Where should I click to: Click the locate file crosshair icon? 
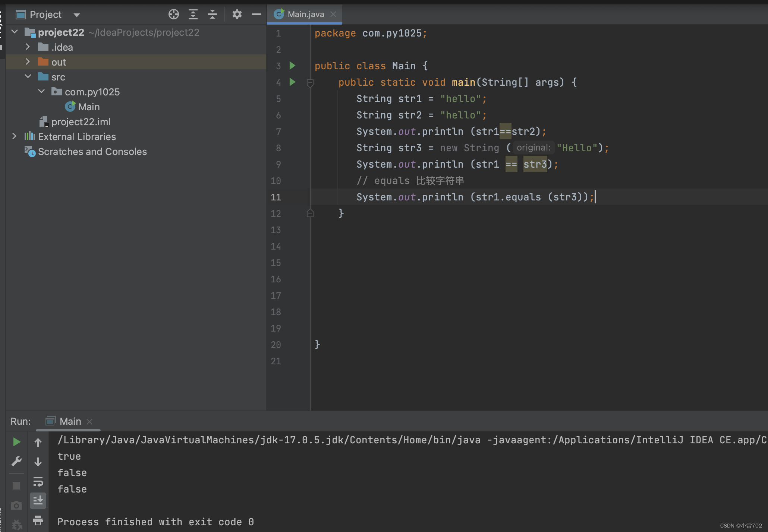(x=173, y=15)
